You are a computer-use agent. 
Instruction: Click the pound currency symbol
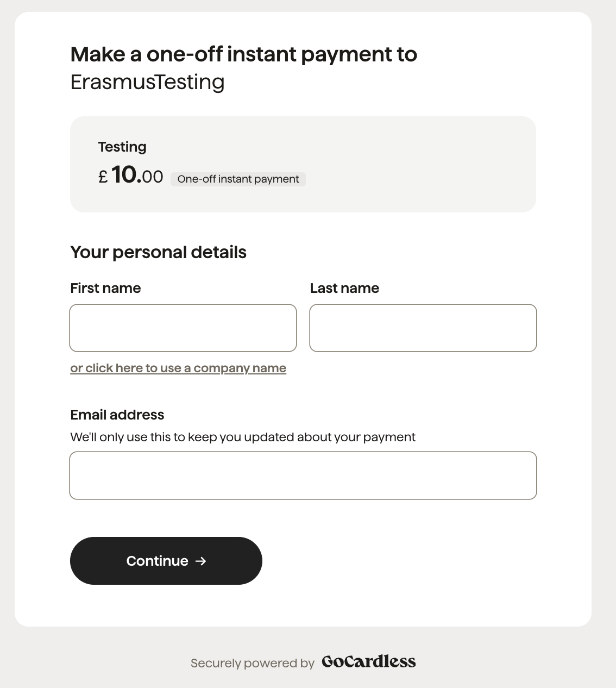tap(103, 177)
